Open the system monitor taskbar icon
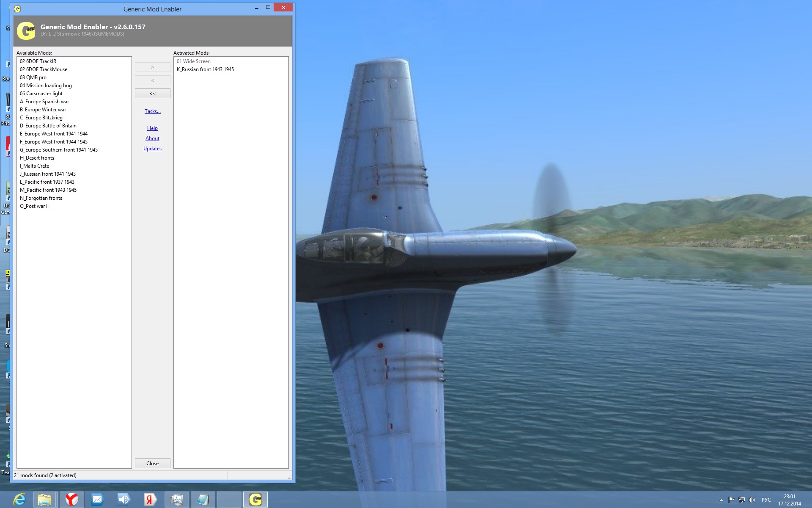This screenshot has width=812, height=508. pos(176,500)
